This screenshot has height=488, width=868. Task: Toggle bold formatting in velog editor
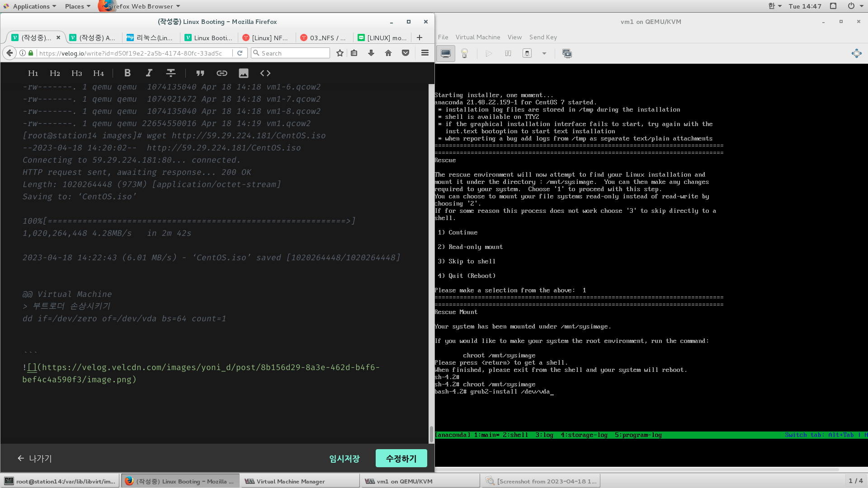[127, 73]
